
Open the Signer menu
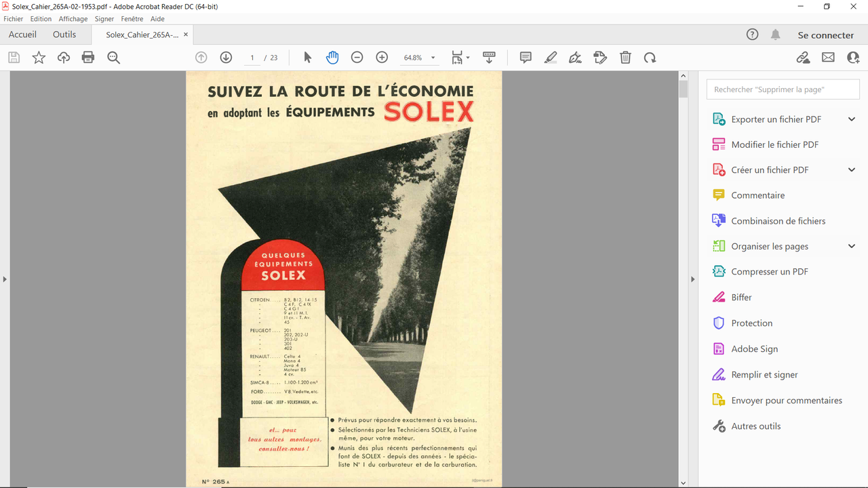[x=104, y=19]
